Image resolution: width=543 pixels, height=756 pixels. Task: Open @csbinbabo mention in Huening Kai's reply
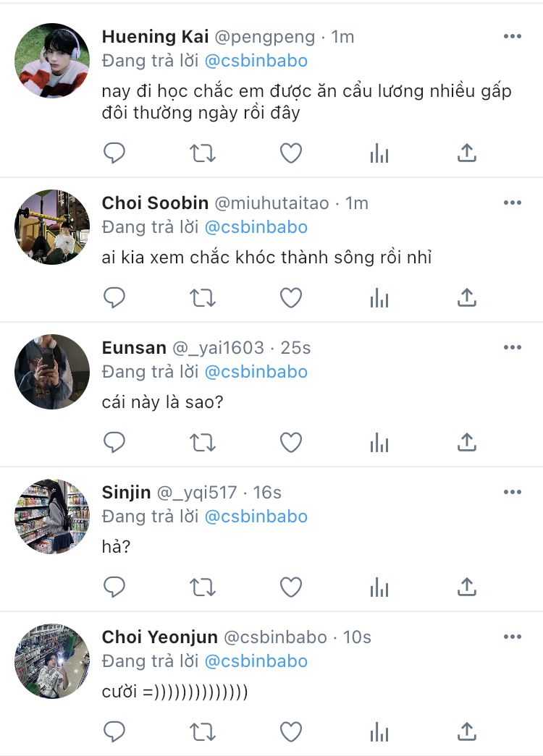pyautogui.click(x=256, y=61)
